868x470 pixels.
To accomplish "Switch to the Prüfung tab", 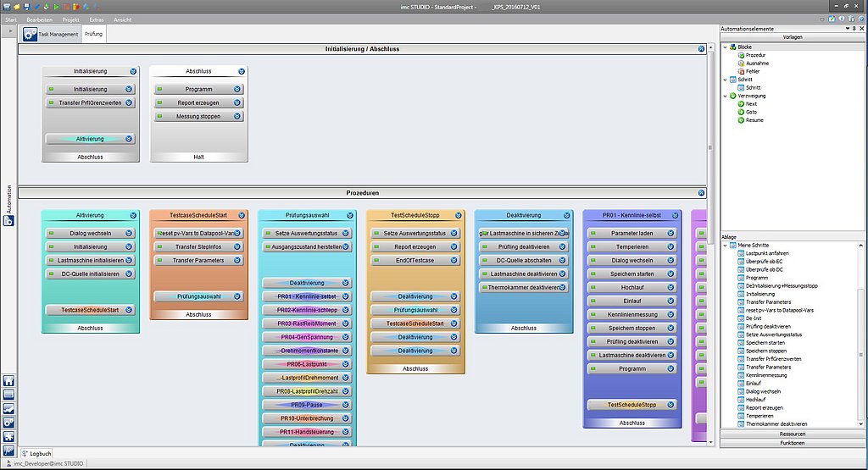I will coord(93,34).
